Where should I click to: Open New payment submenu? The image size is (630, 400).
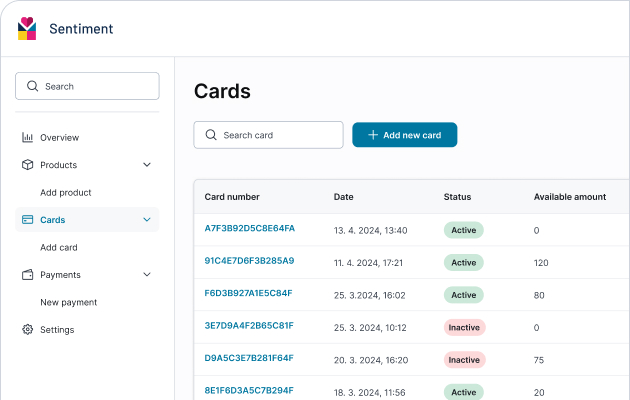68,302
